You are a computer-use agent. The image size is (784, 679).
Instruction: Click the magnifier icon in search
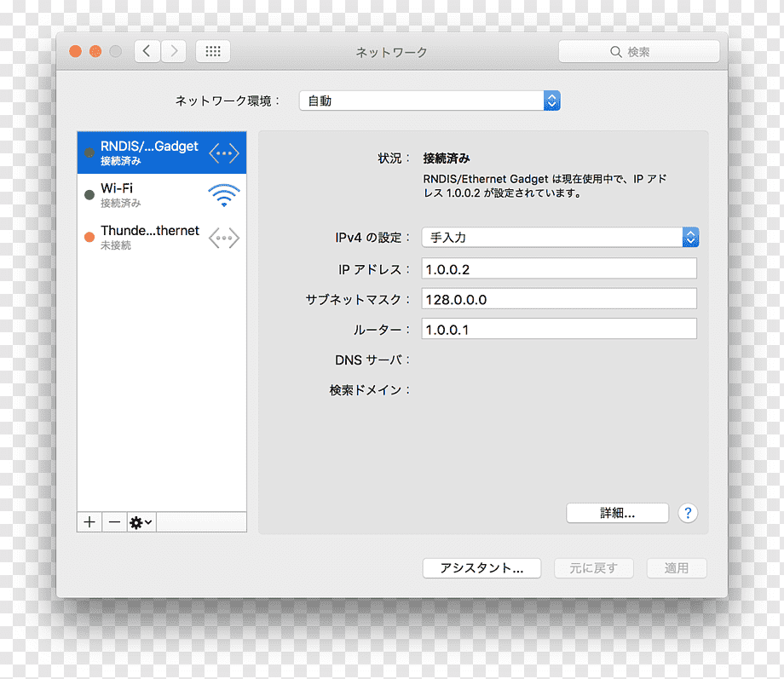coord(615,51)
